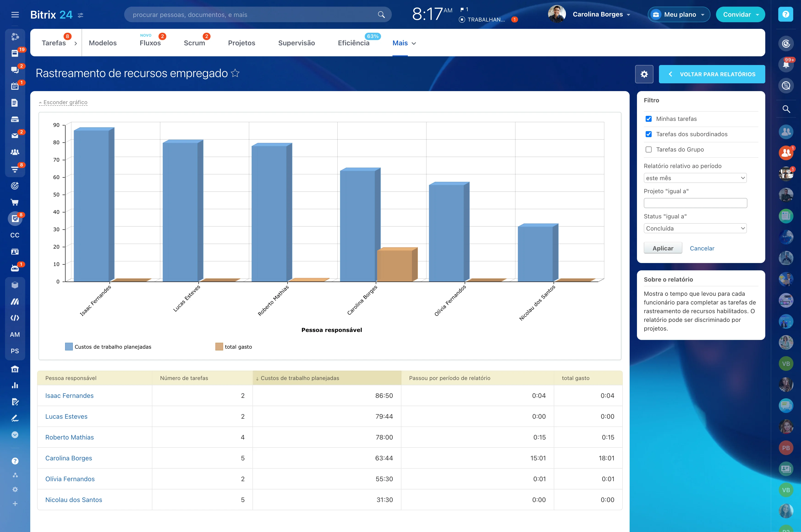Open the notifications bell showing 99+
The image size is (801, 532).
(x=786, y=65)
